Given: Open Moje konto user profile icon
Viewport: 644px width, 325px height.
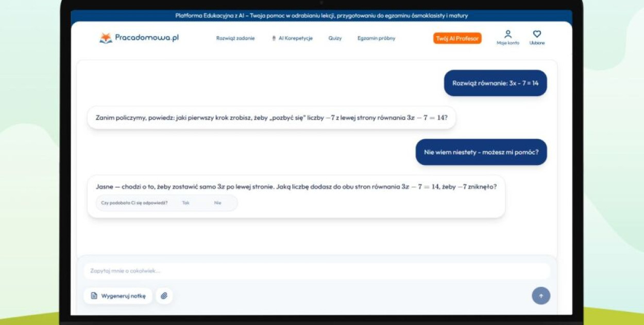Looking at the screenshot, I should (507, 35).
